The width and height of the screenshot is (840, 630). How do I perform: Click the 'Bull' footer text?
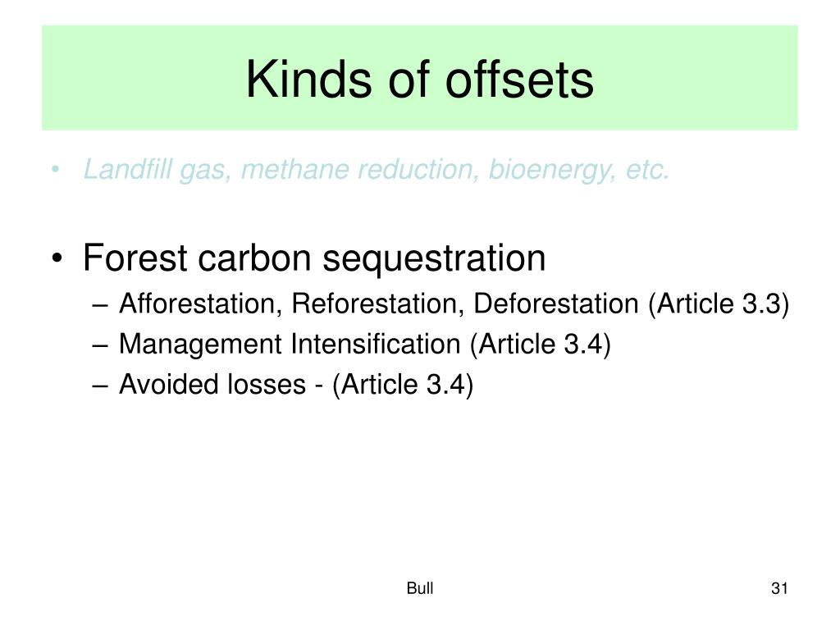click(x=420, y=588)
